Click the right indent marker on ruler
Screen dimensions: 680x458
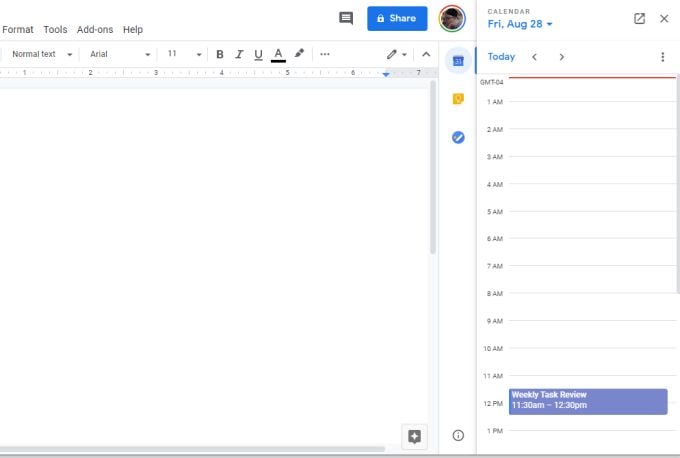[x=386, y=74]
